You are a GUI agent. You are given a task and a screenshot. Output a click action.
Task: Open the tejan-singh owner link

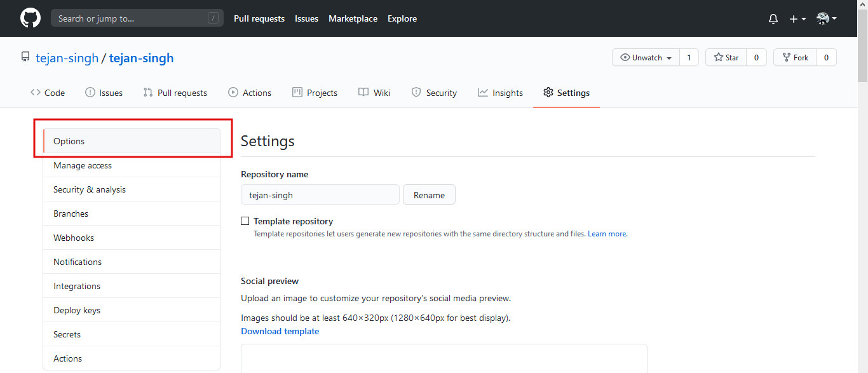pos(67,58)
